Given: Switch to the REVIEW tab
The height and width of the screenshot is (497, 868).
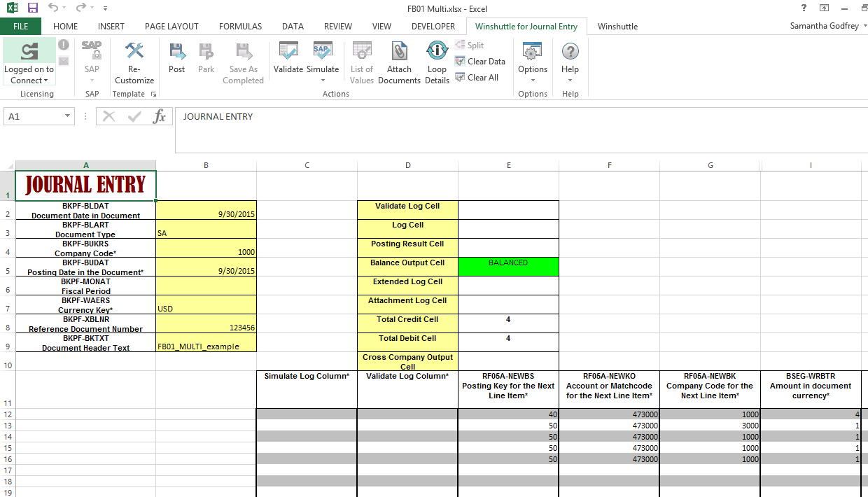Looking at the screenshot, I should 338,27.
